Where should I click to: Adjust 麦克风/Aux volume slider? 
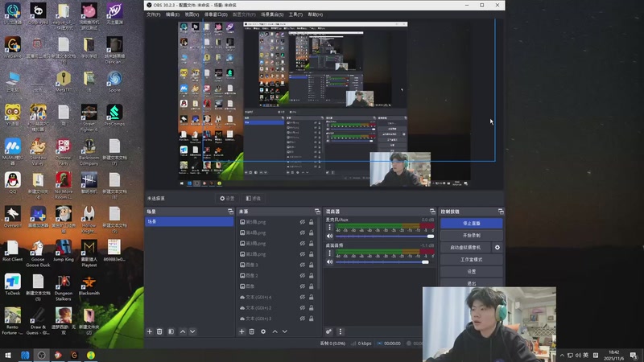click(385, 237)
